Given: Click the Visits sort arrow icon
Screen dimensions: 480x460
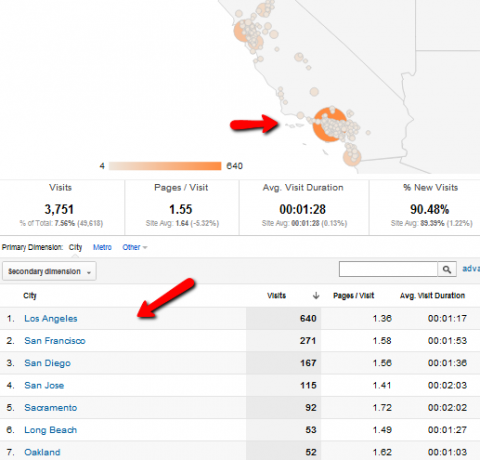Looking at the screenshot, I should click(x=316, y=295).
